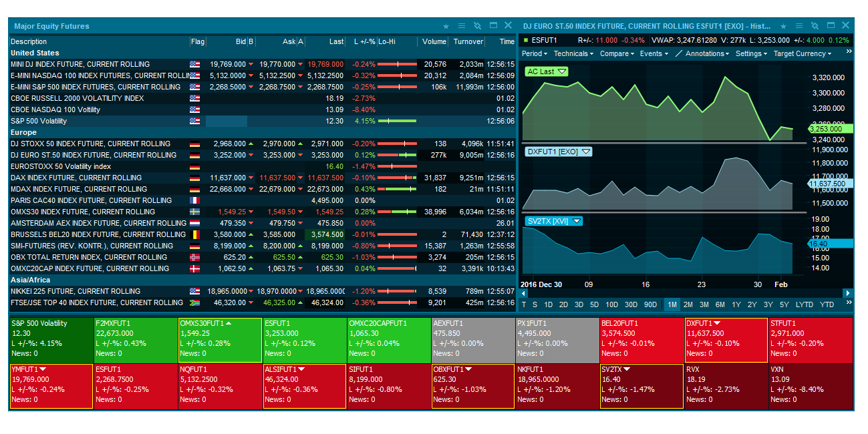Click the Belgian flag on the BRUSSELS BEL20 row
Image resolution: width=868 pixels, height=434 pixels.
(x=195, y=234)
